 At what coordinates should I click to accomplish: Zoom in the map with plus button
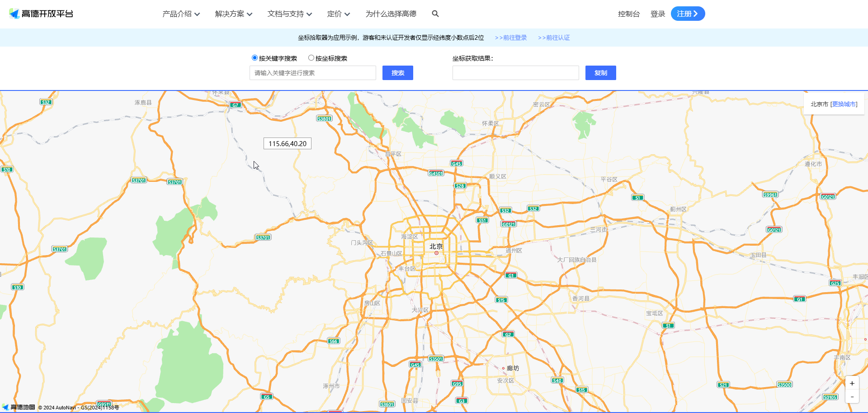pos(852,383)
